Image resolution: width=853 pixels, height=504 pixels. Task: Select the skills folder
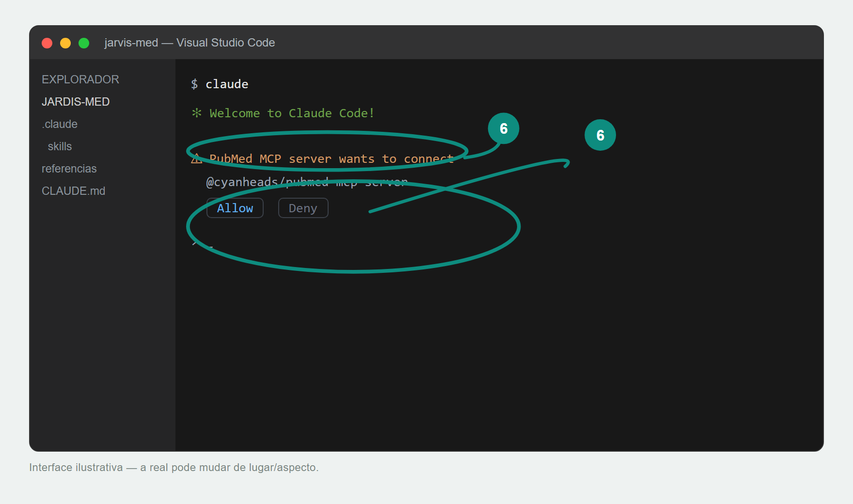(60, 146)
